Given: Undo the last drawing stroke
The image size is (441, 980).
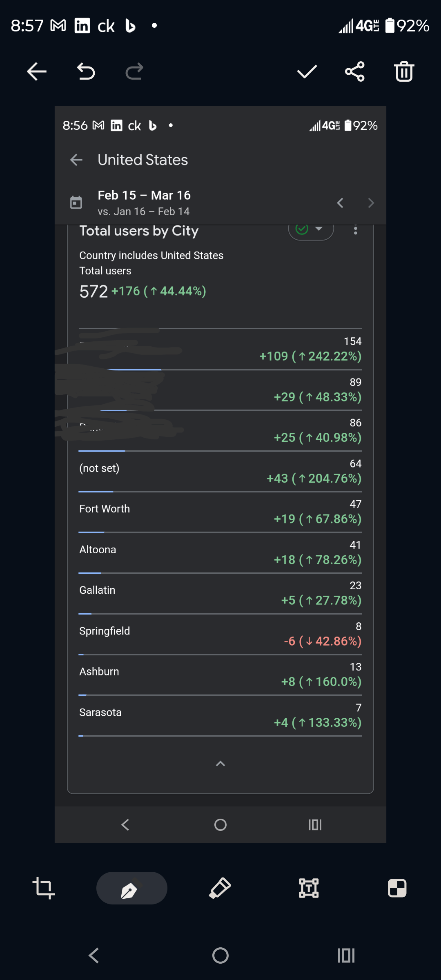Looking at the screenshot, I should pos(86,72).
